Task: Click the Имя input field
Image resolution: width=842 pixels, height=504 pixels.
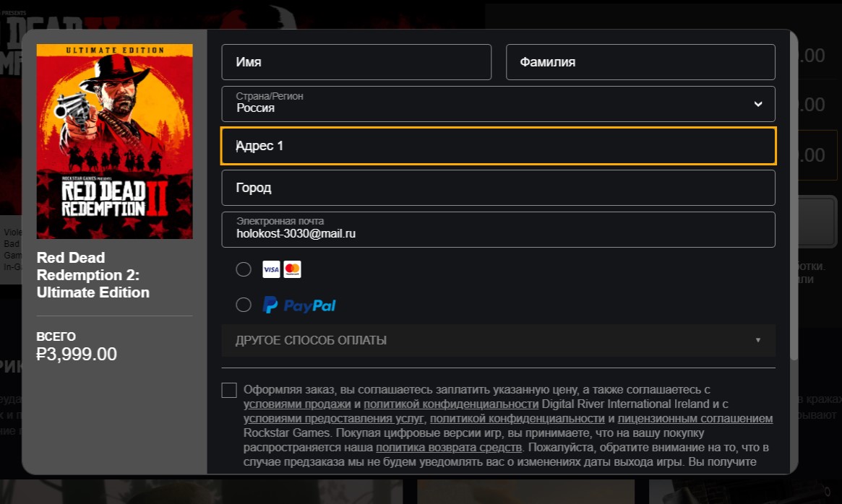Action: click(x=356, y=62)
